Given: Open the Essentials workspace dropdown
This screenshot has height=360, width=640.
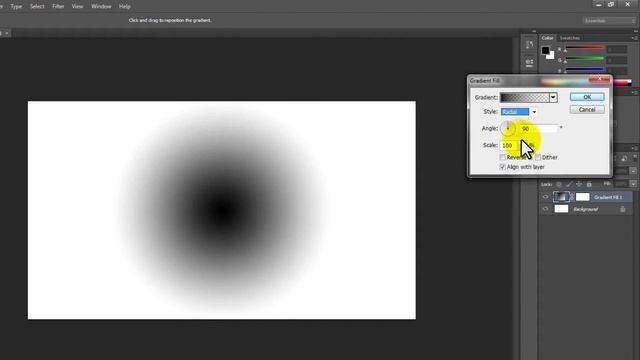Looking at the screenshot, I should click(609, 20).
